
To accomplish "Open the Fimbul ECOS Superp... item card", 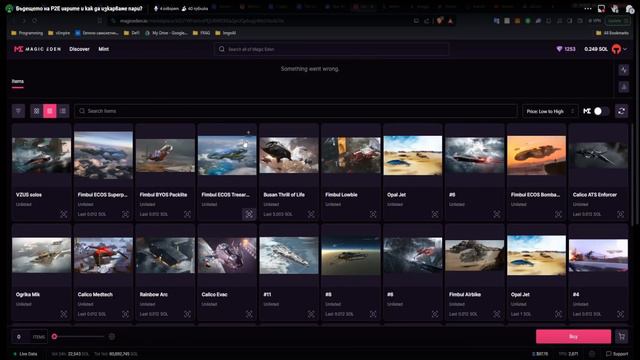I will click(x=103, y=172).
